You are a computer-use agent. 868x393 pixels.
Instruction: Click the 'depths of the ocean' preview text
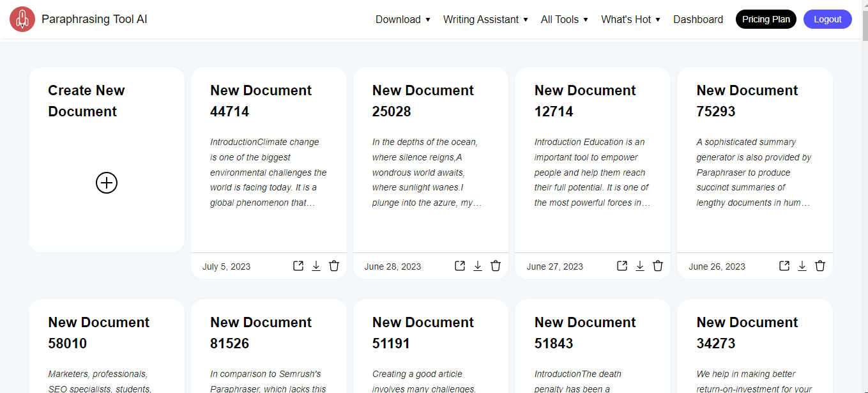[427, 173]
